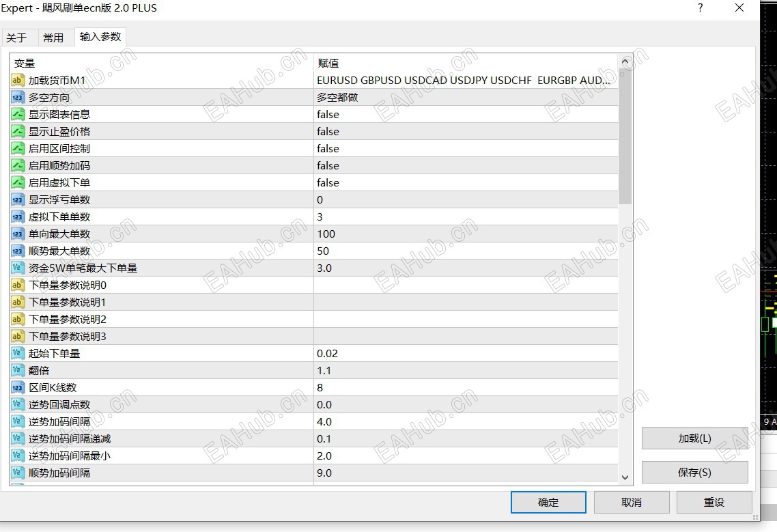This screenshot has height=532, width=777.
Task: Click the scrollbar up arrow
Action: pyautogui.click(x=625, y=62)
